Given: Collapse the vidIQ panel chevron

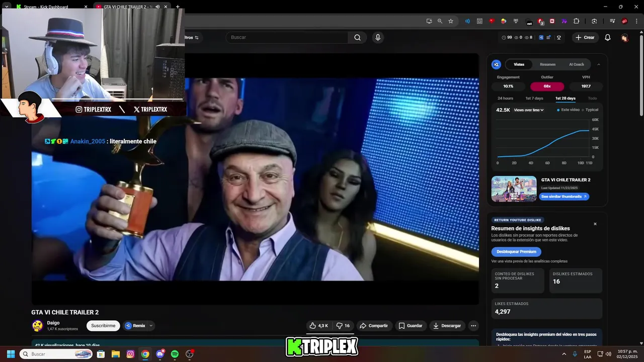Looking at the screenshot, I should pyautogui.click(x=598, y=64).
